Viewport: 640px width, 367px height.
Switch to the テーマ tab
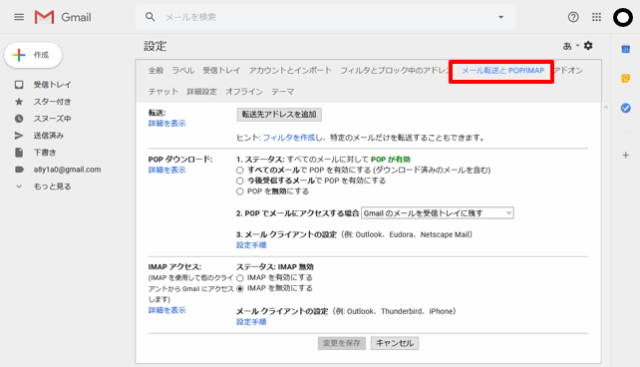(282, 92)
